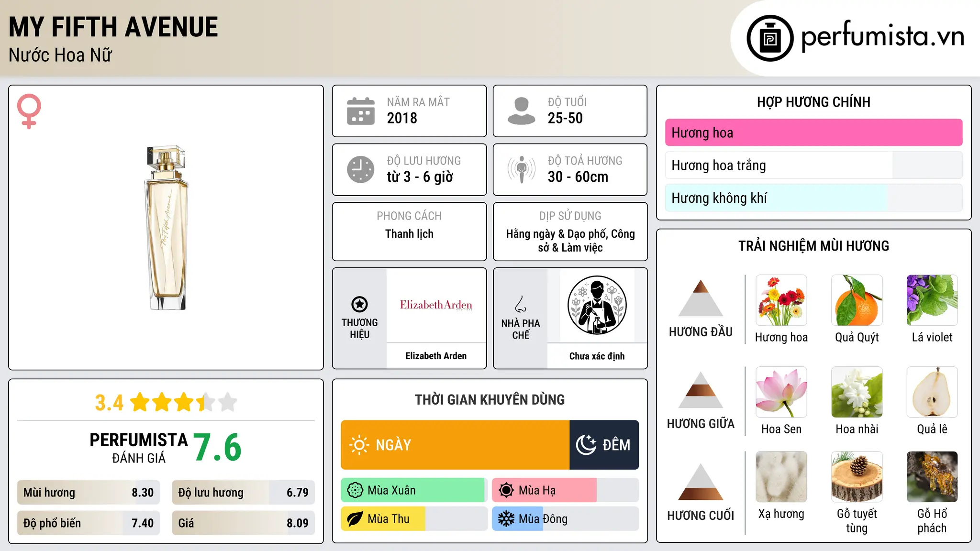This screenshot has height=551, width=980.
Task: Click the pyramid icon above HƯƠNG GIỮA
Action: point(701,390)
